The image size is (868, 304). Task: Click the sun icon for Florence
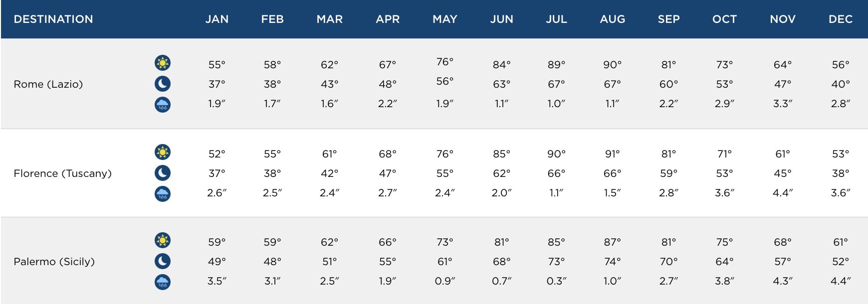163,152
